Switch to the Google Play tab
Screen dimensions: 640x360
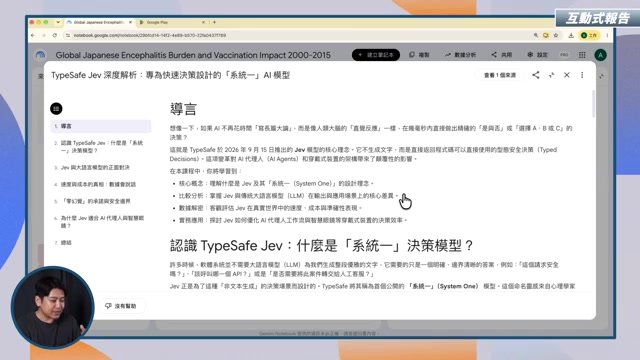(x=171, y=22)
